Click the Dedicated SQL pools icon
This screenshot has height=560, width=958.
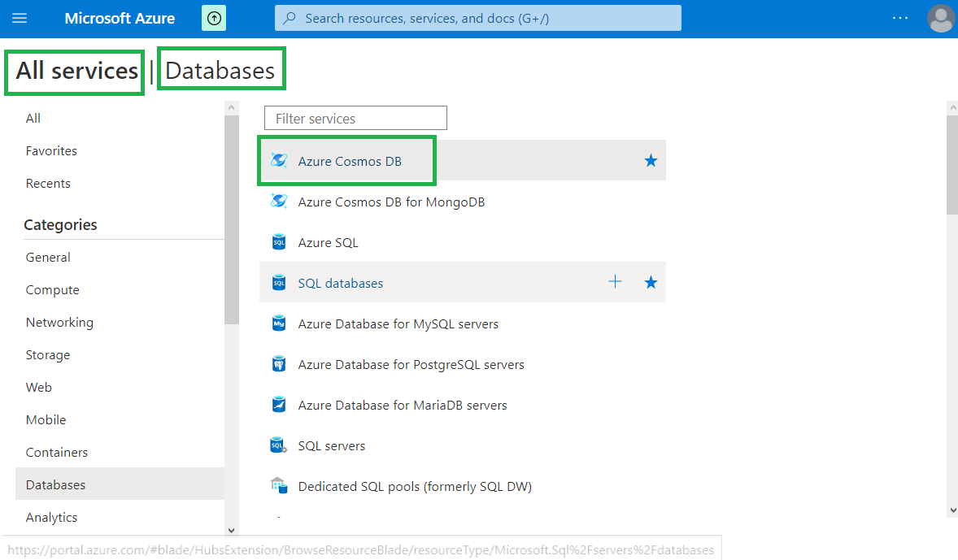279,485
